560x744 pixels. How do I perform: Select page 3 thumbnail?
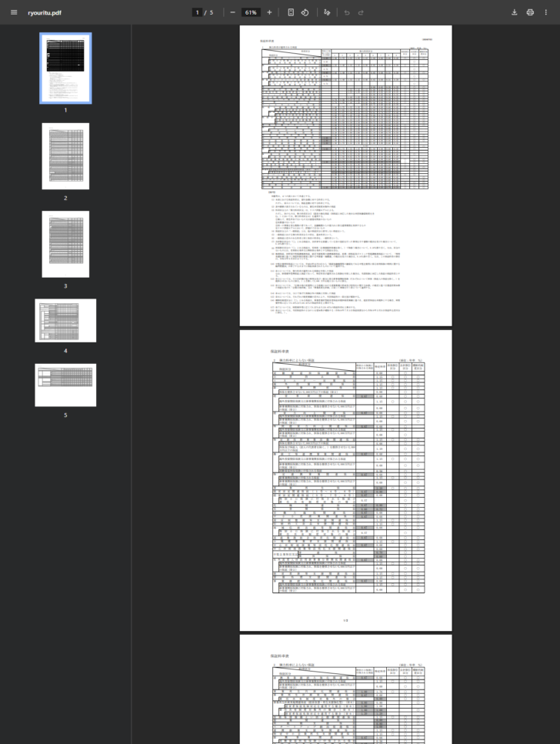[x=65, y=244]
